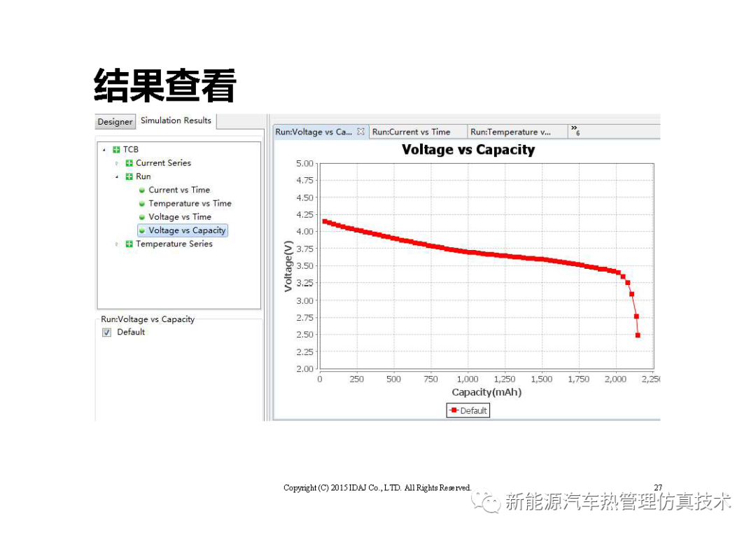756x535 pixels.
Task: Click the first data point near 4.15 V
Action: coord(325,221)
